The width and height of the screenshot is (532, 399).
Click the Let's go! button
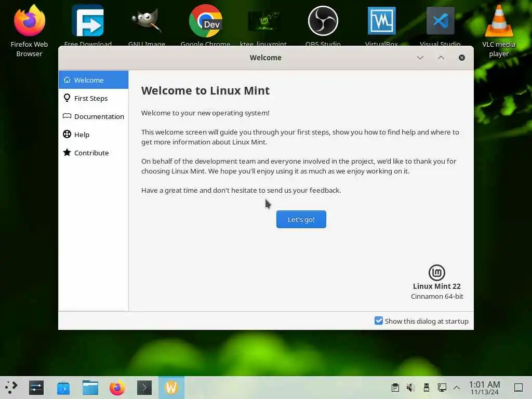point(301,219)
